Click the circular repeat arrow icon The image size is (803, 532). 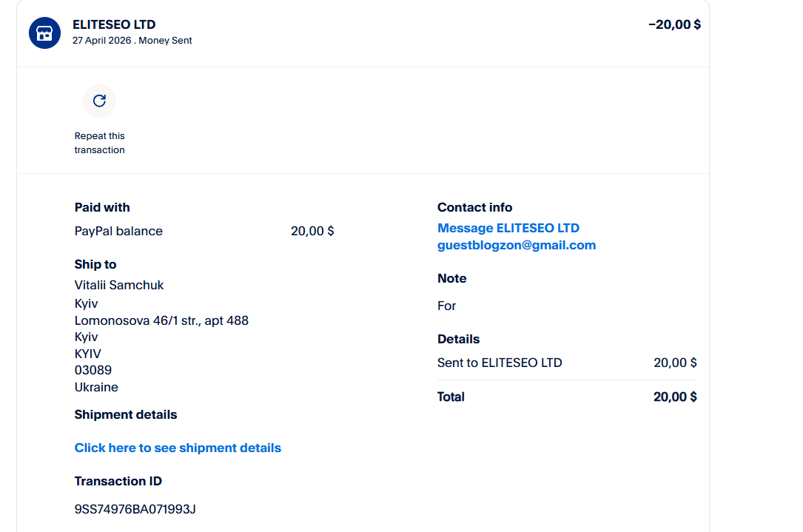coord(99,101)
